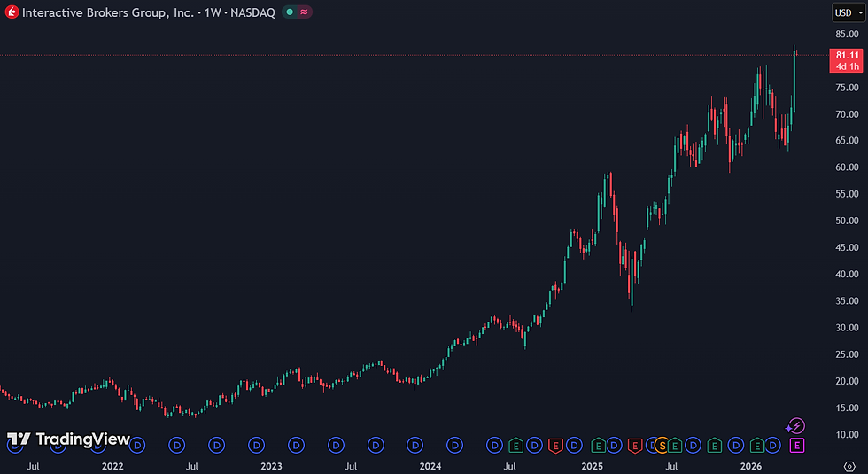Click the 10.00 price axis label
This screenshot has height=474, width=868.
point(847,435)
